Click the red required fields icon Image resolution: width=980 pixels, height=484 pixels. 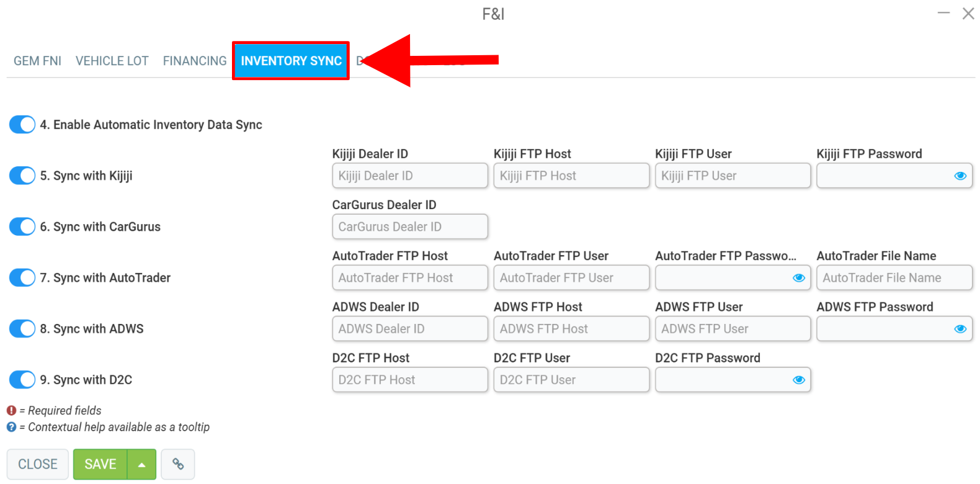point(11,411)
